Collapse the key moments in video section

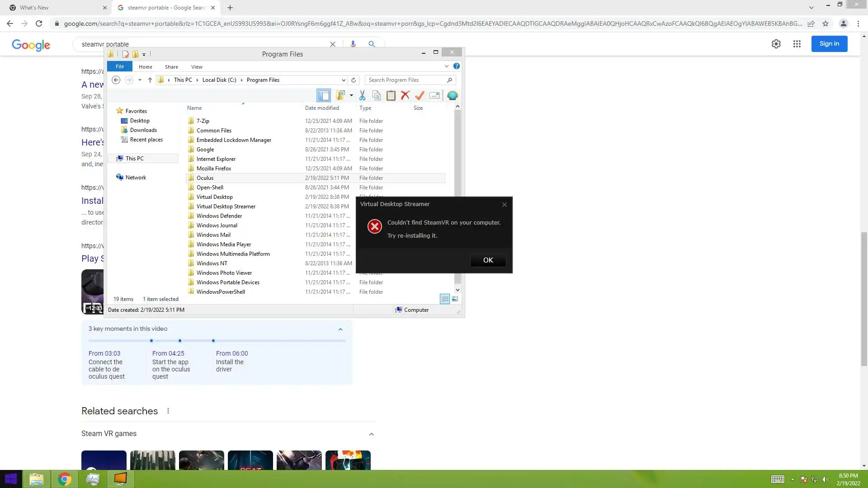340,329
